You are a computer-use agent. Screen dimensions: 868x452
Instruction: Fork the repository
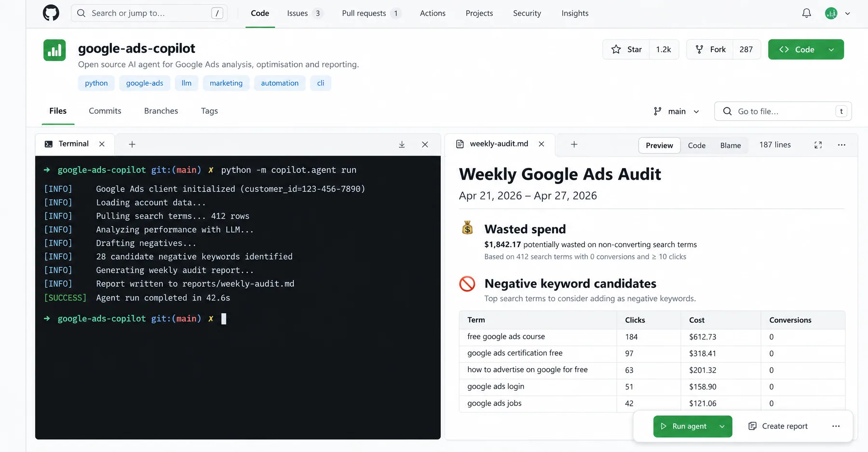[710, 49]
